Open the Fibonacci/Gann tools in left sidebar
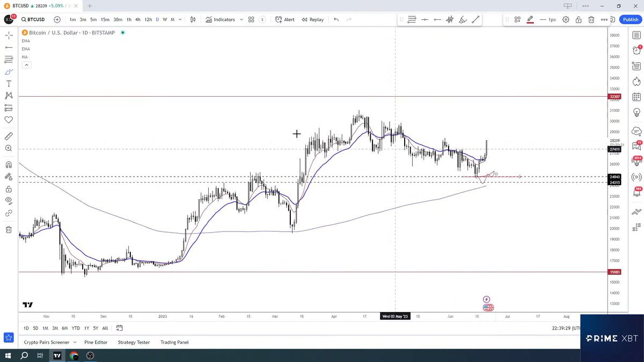 point(9,59)
